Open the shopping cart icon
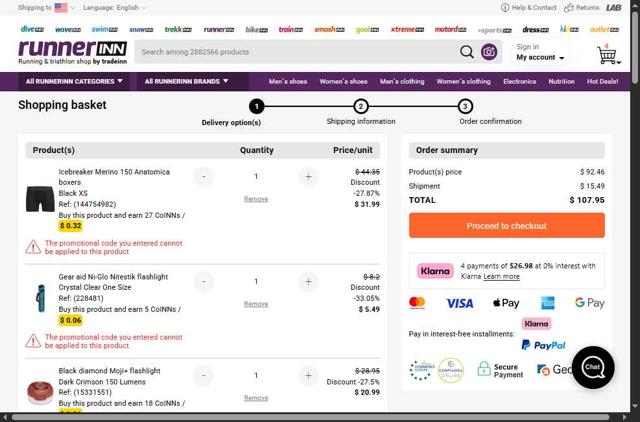Screen dimensions: 640x422 pyautogui.click(x=608, y=55)
